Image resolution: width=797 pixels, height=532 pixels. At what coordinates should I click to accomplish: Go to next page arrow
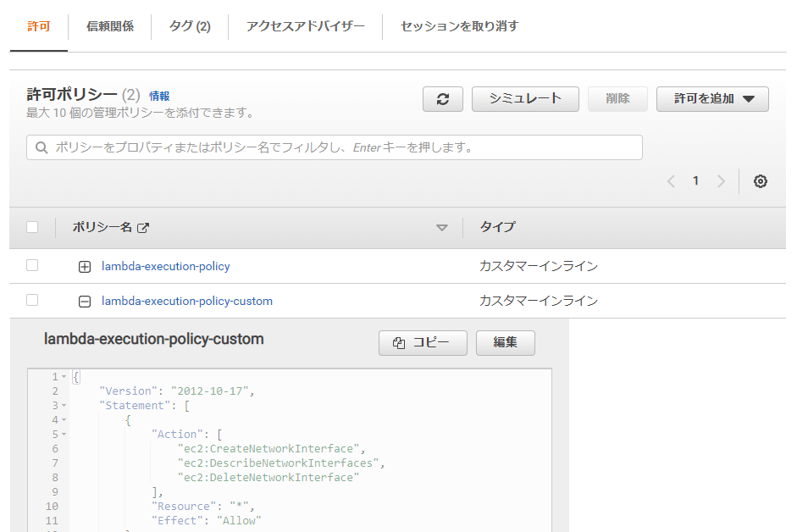click(x=721, y=181)
